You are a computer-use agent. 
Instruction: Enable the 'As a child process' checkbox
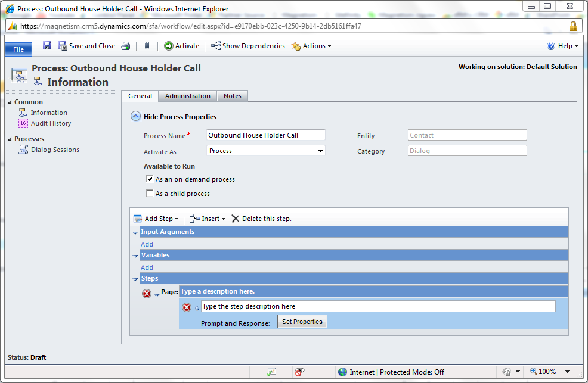click(150, 192)
